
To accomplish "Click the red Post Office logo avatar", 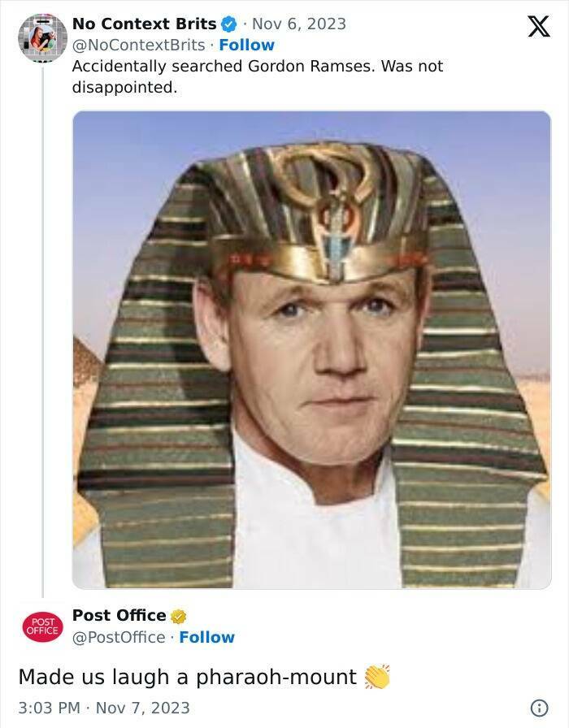I will pyautogui.click(x=41, y=626).
